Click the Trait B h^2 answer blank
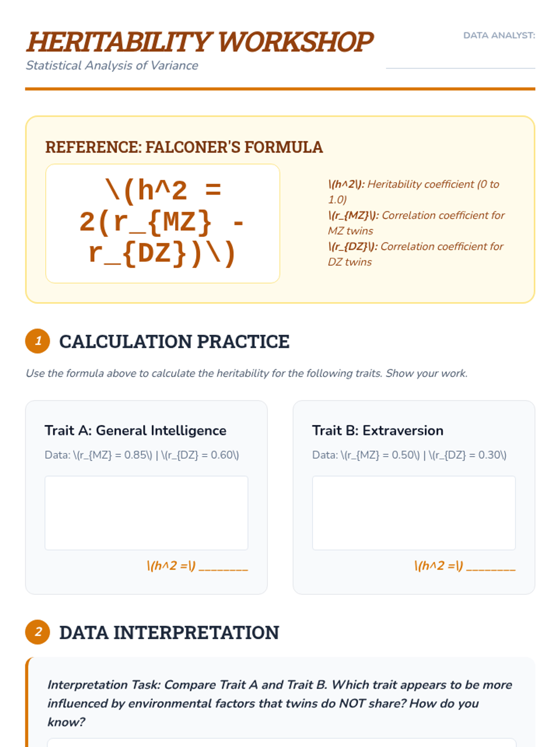Image resolution: width=560 pixels, height=747 pixels. (x=490, y=566)
